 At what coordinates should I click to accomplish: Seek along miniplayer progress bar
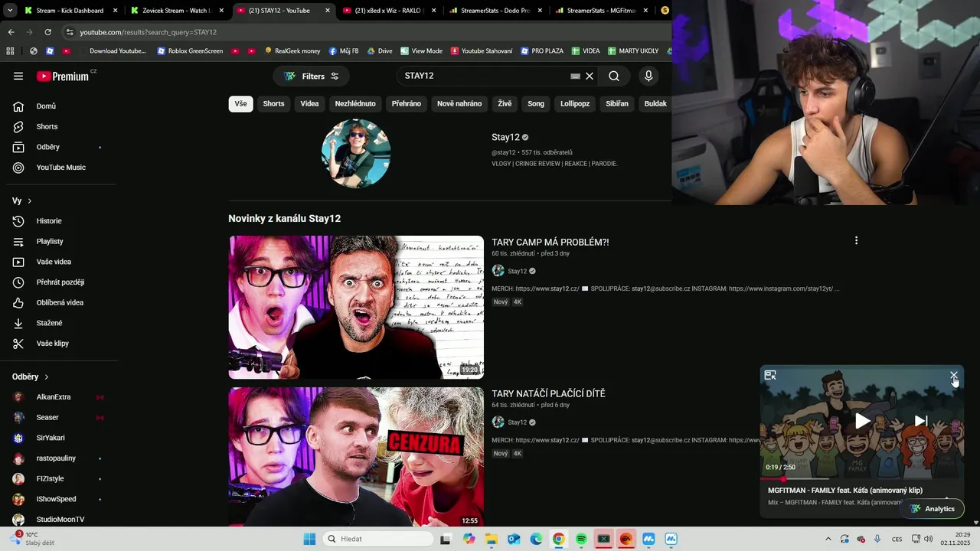861,479
